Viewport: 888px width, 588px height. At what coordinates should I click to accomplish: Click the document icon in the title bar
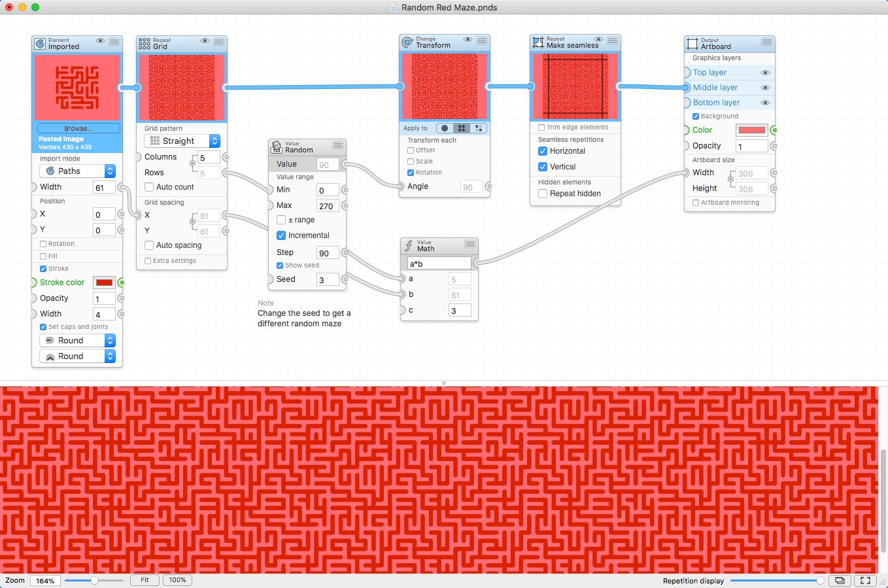(394, 7)
